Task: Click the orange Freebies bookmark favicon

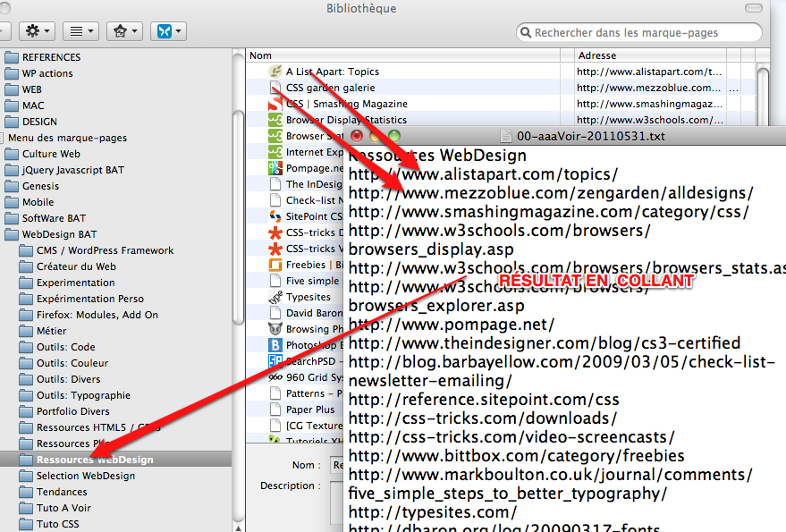Action: click(x=276, y=265)
